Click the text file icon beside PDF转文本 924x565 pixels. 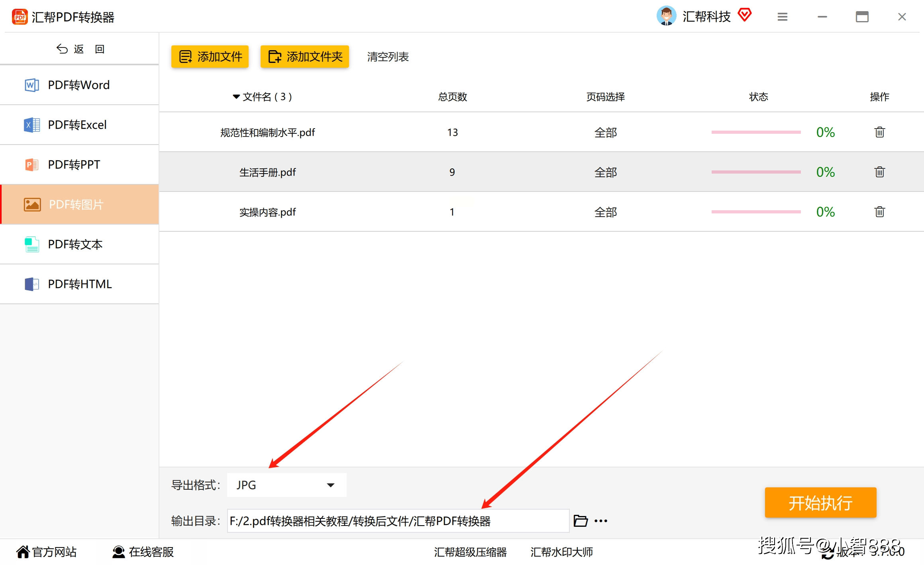[32, 244]
